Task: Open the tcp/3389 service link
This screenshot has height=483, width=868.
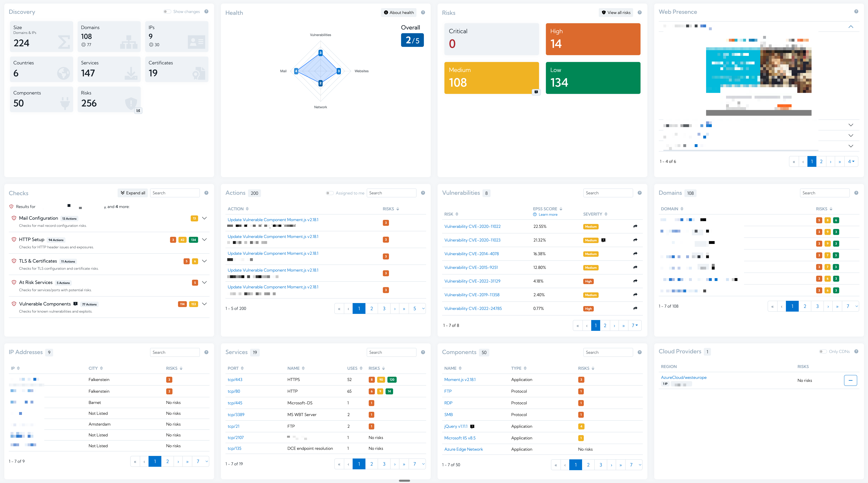Action: pos(236,415)
